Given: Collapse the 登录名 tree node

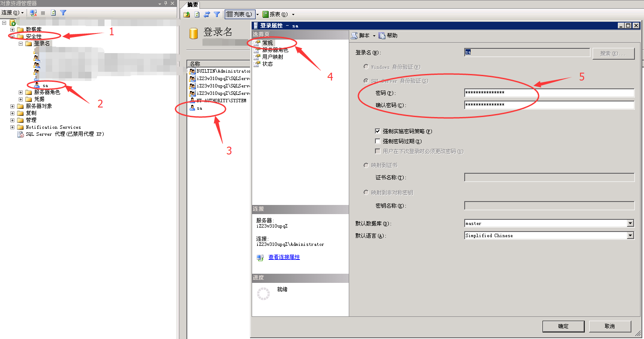Looking at the screenshot, I should click(20, 44).
